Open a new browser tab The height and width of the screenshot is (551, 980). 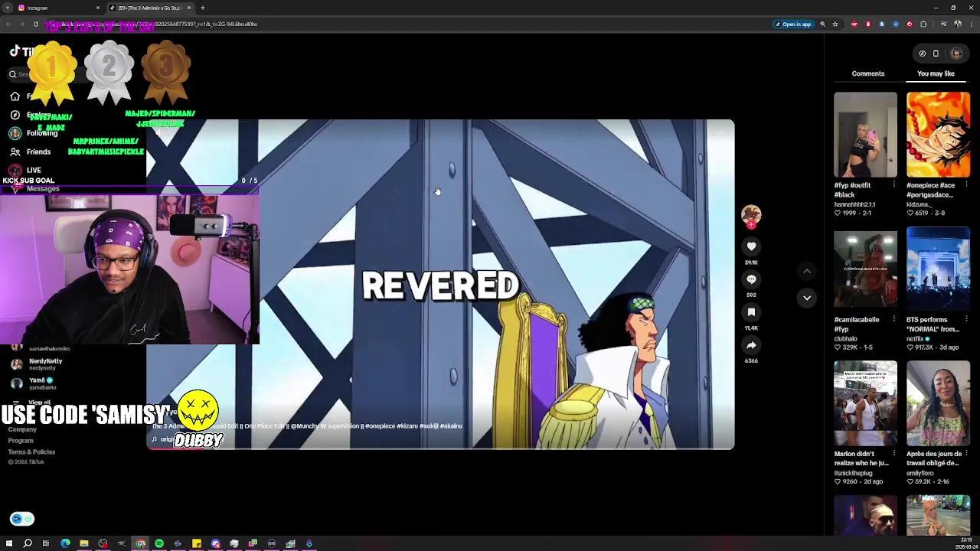[x=202, y=8]
